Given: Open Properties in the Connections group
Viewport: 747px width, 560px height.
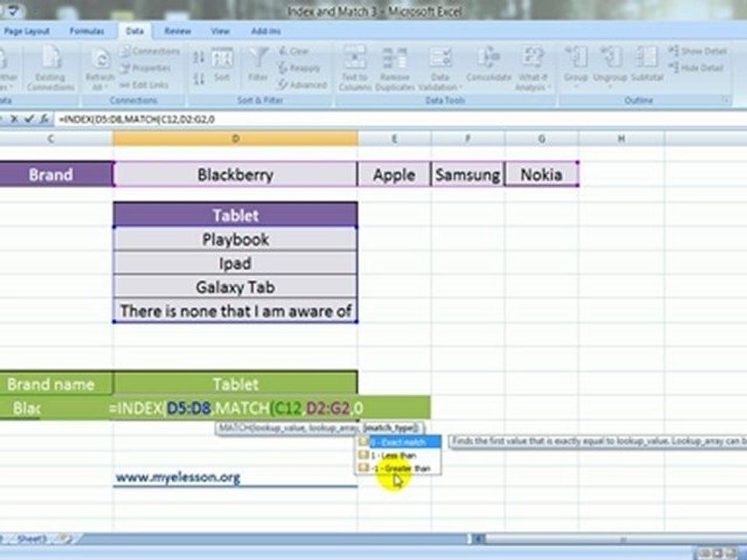Looking at the screenshot, I should (x=146, y=68).
